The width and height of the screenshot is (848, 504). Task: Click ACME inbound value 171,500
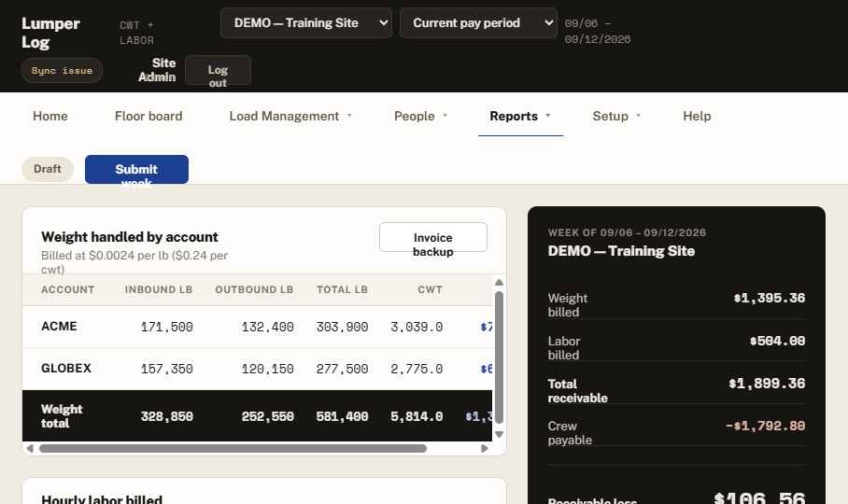[166, 327]
